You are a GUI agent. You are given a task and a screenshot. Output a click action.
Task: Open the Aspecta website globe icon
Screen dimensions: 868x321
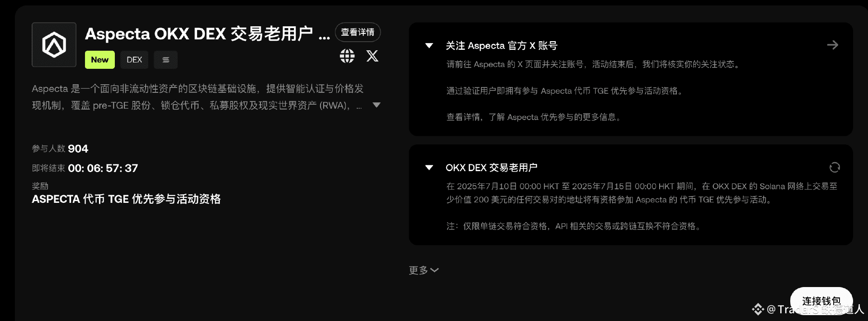347,56
